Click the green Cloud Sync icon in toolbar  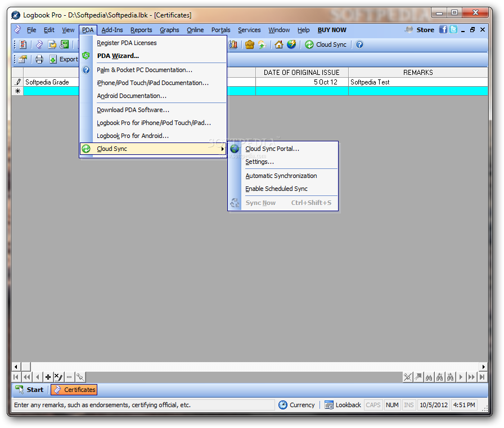(309, 44)
